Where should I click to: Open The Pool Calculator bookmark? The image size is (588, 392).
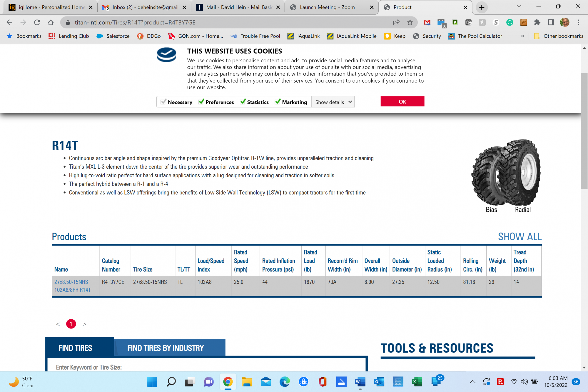tap(475, 36)
